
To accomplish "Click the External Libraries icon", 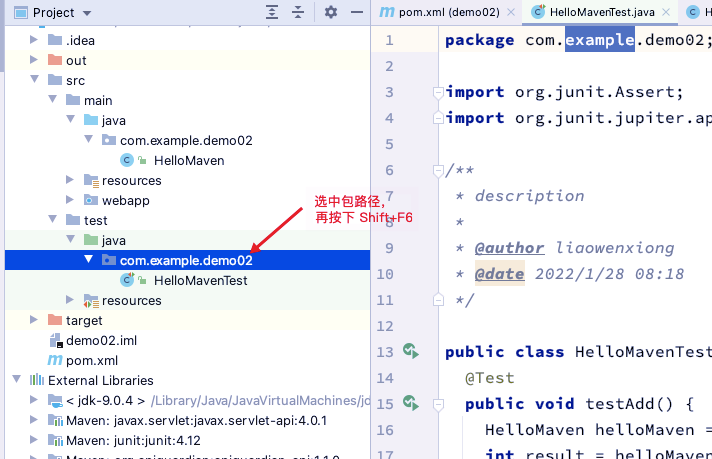I will point(37,380).
